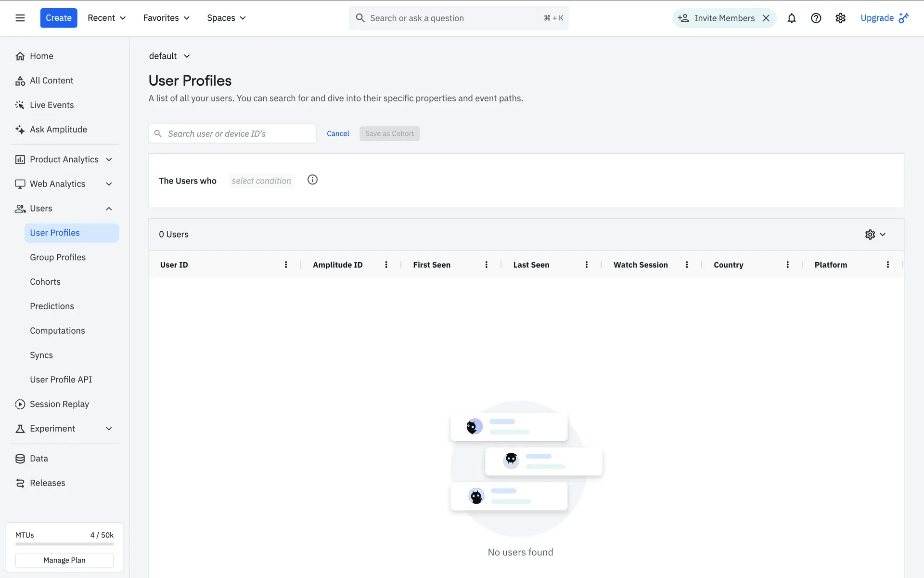Click the Create button

point(58,18)
